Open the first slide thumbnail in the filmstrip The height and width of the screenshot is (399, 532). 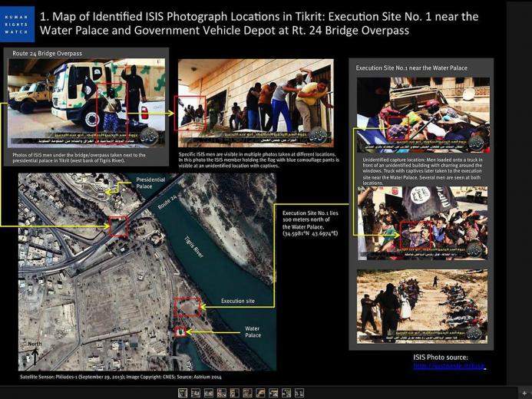coord(183,393)
